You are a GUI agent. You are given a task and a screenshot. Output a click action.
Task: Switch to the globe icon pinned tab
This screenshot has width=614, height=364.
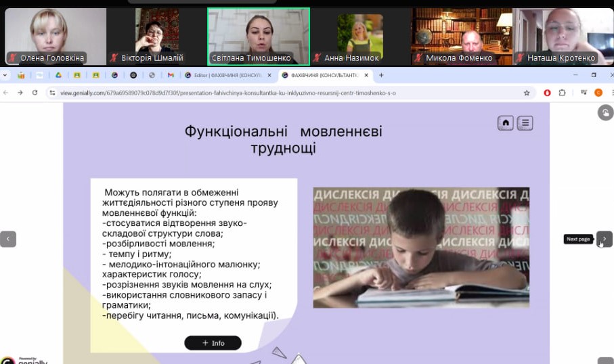pyautogui.click(x=152, y=75)
